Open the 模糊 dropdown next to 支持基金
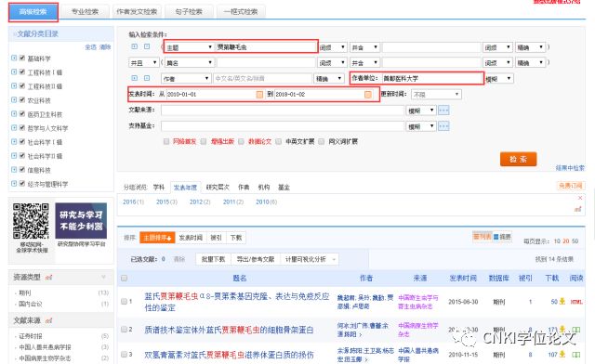The width and height of the screenshot is (595, 364). coord(420,126)
